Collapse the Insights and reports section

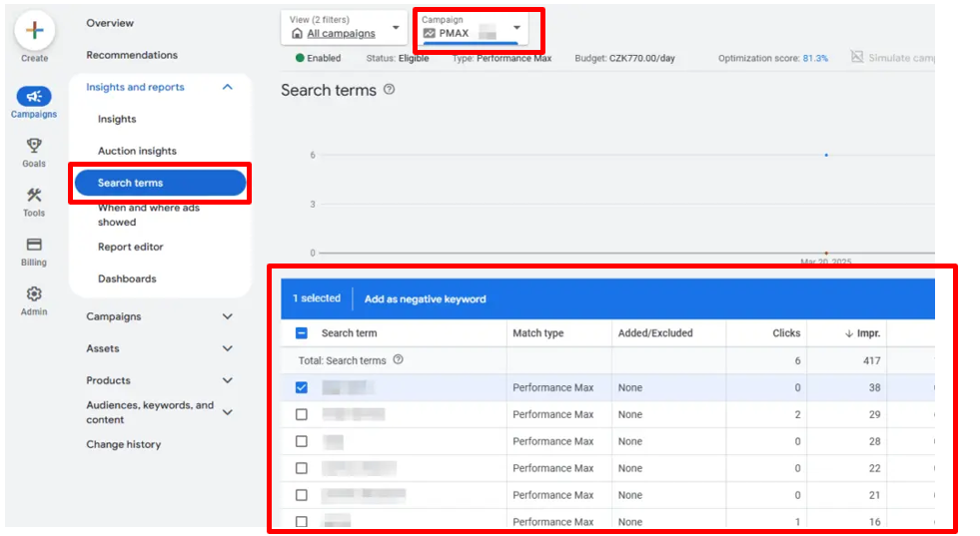tap(228, 87)
